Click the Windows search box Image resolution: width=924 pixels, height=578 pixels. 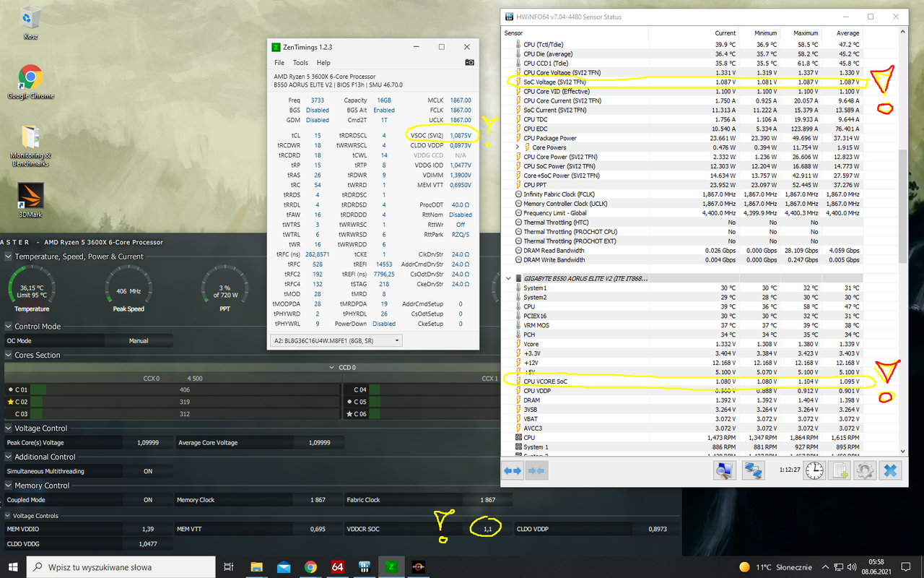point(121,567)
